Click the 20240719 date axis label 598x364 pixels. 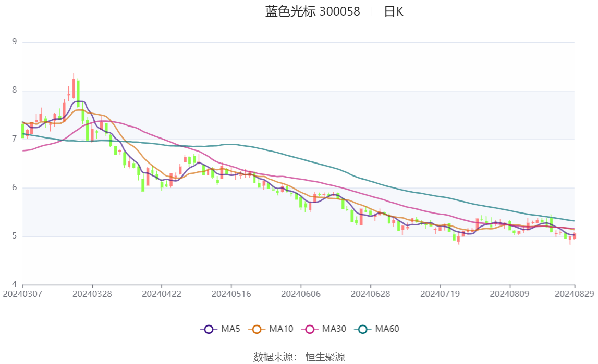click(440, 294)
